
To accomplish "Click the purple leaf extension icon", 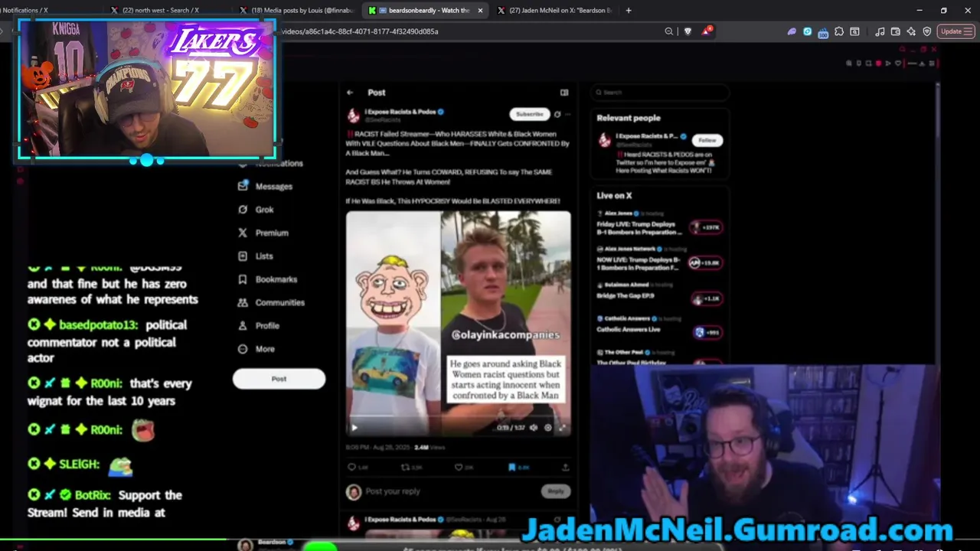I will click(x=792, y=31).
